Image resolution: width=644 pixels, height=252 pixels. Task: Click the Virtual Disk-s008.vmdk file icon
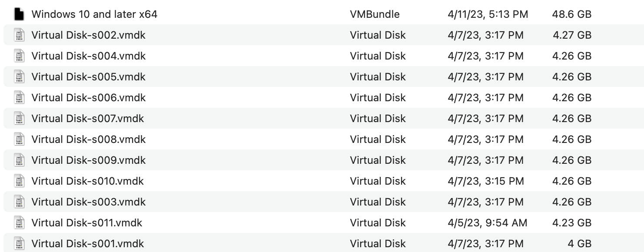[19, 139]
